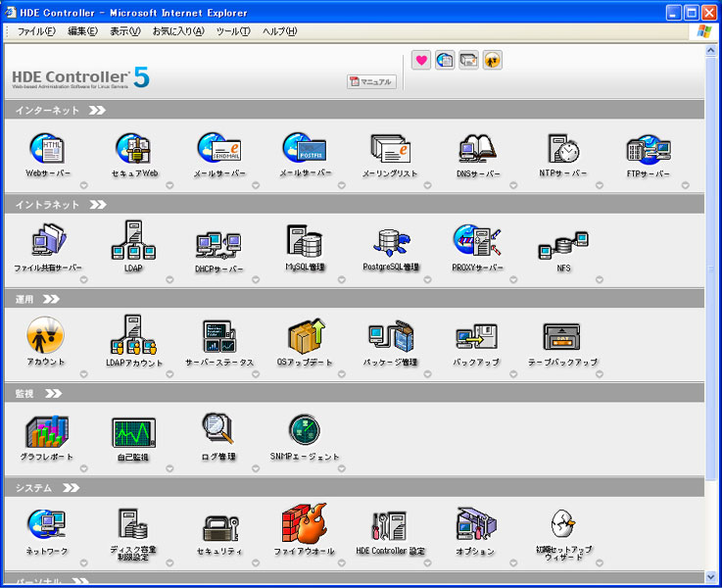Open the セキュリティ padlock icon
This screenshot has width=722, height=588.
click(x=220, y=528)
